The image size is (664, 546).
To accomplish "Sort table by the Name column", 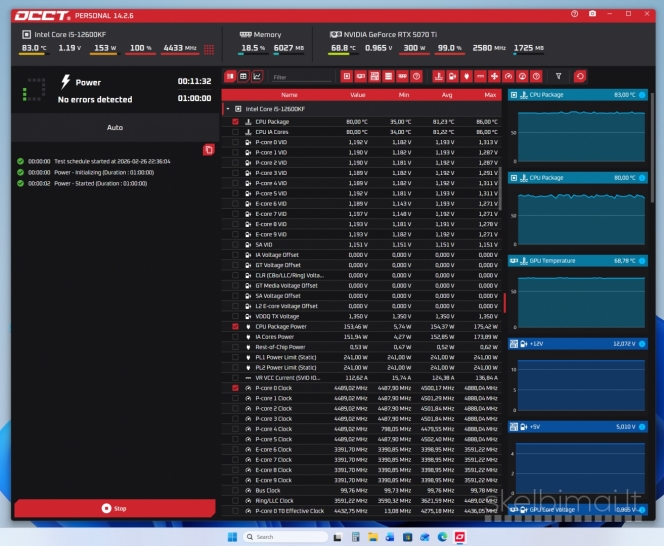I will (x=289, y=95).
